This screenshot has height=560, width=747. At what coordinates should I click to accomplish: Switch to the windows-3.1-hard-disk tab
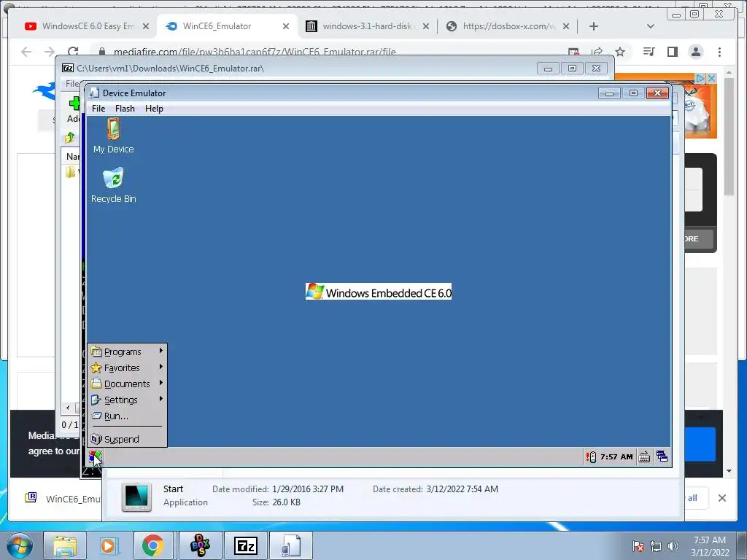[368, 26]
